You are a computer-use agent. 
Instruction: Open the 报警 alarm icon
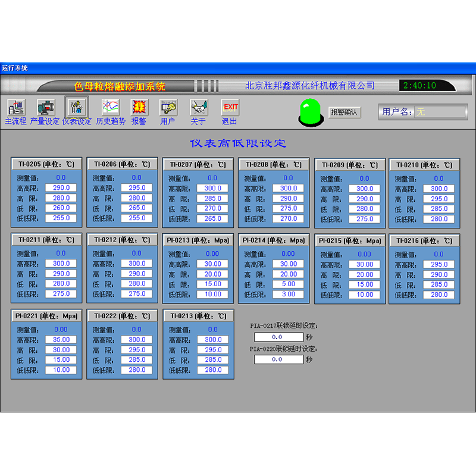[x=139, y=107]
